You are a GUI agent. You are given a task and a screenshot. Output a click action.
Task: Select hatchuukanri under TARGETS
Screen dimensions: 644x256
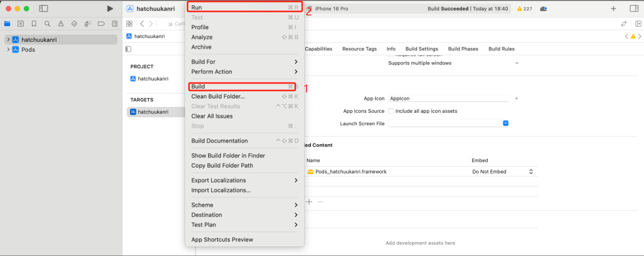(x=156, y=112)
